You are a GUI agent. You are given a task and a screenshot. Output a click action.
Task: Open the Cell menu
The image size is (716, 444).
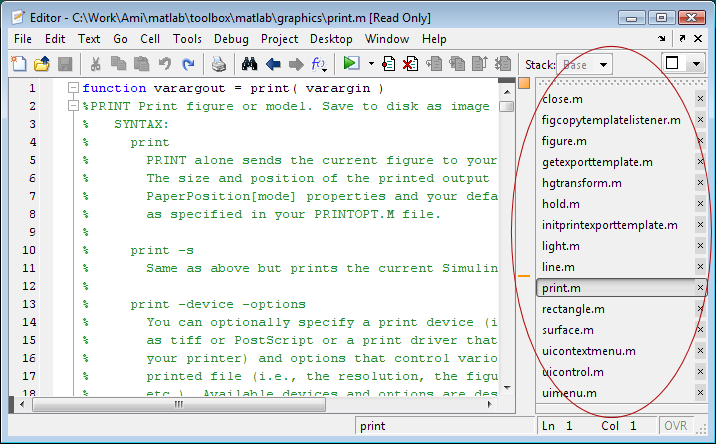coord(150,39)
